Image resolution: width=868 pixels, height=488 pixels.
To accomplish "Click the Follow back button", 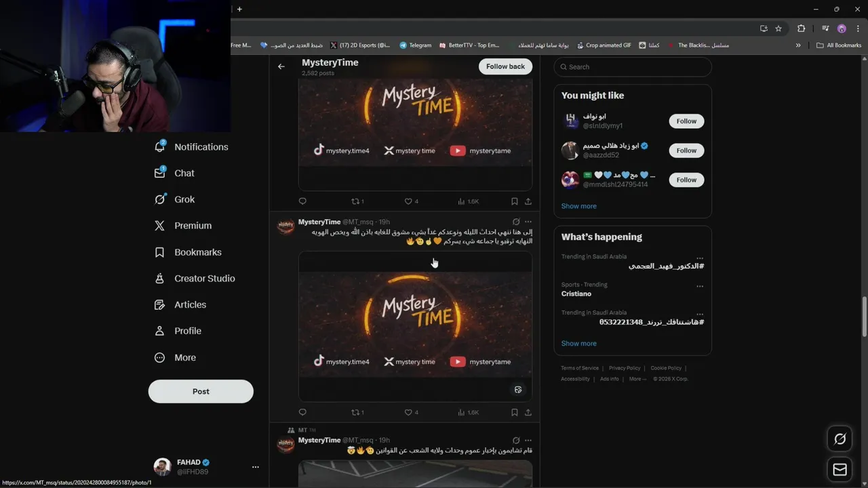I will click(x=505, y=66).
